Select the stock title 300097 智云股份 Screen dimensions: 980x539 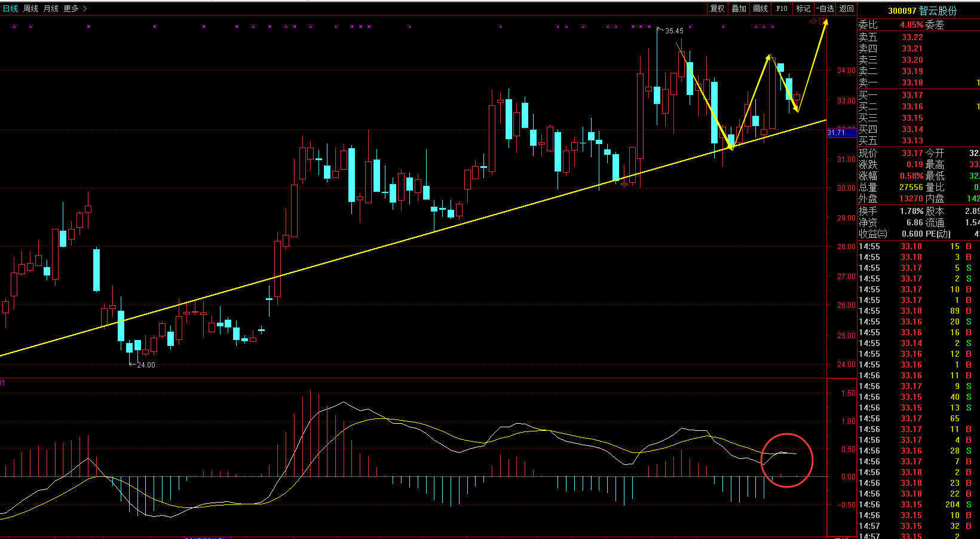click(x=922, y=11)
